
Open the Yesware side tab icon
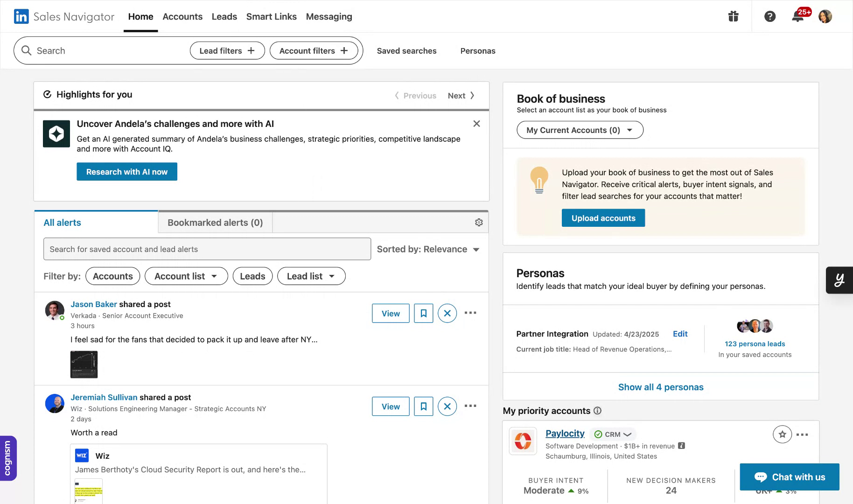(839, 280)
